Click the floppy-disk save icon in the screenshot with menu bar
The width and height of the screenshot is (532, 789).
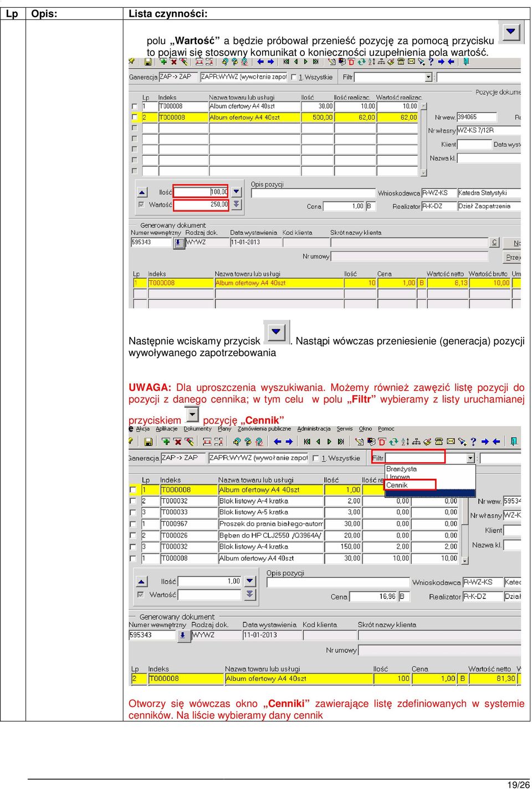point(148,442)
